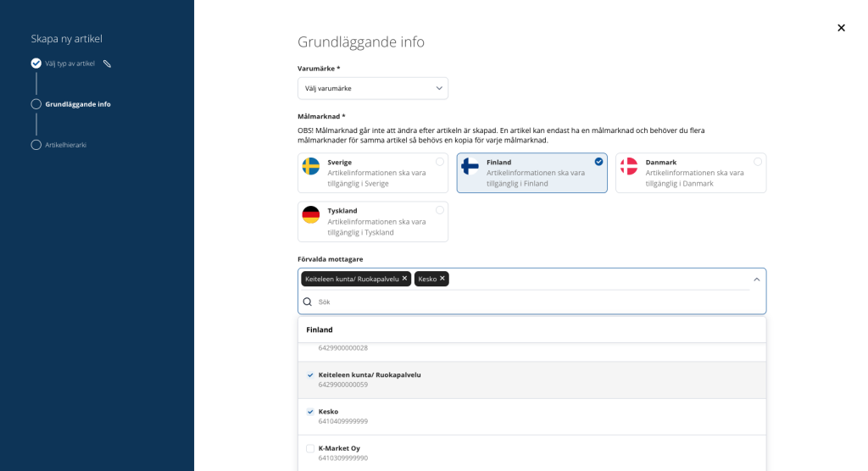
Task: Click the Sök search input field
Action: 531,302
